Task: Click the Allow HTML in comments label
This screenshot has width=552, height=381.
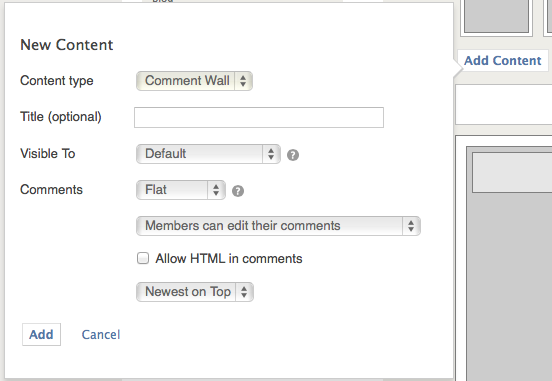Action: (x=229, y=259)
